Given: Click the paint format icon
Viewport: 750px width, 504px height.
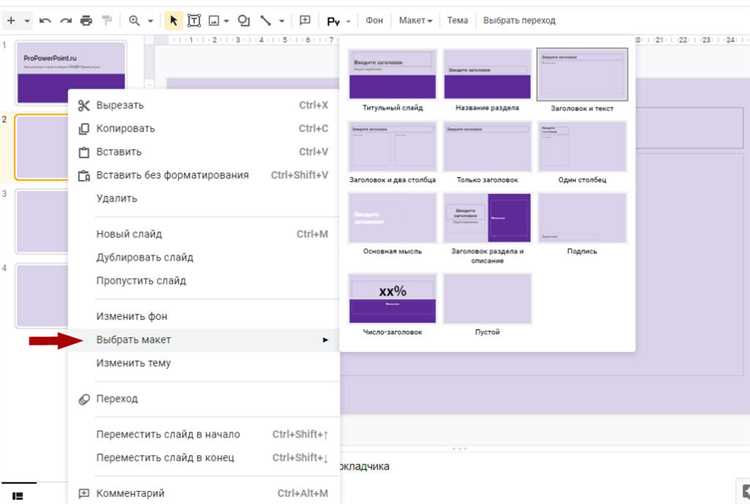Looking at the screenshot, I should click(x=107, y=21).
